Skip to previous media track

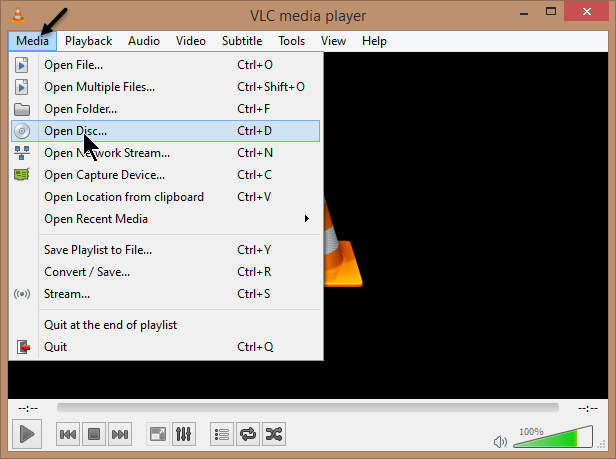(68, 434)
